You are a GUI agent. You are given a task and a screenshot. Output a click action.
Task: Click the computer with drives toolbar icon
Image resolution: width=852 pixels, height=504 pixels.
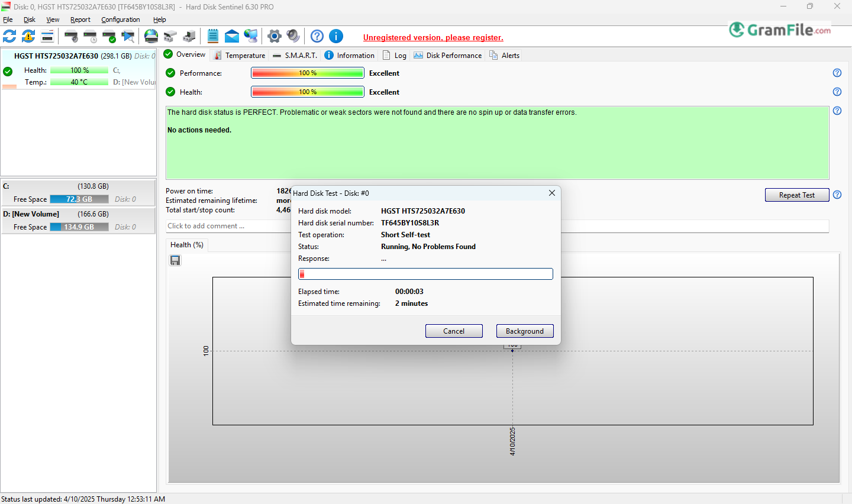[189, 36]
